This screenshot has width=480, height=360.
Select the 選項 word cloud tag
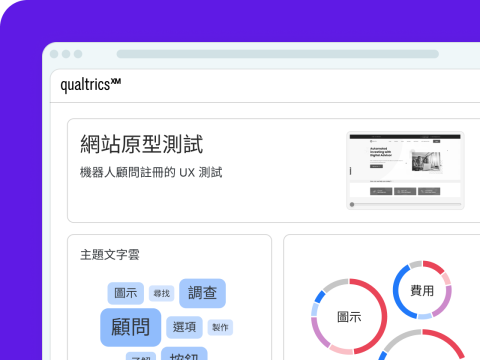point(184,327)
